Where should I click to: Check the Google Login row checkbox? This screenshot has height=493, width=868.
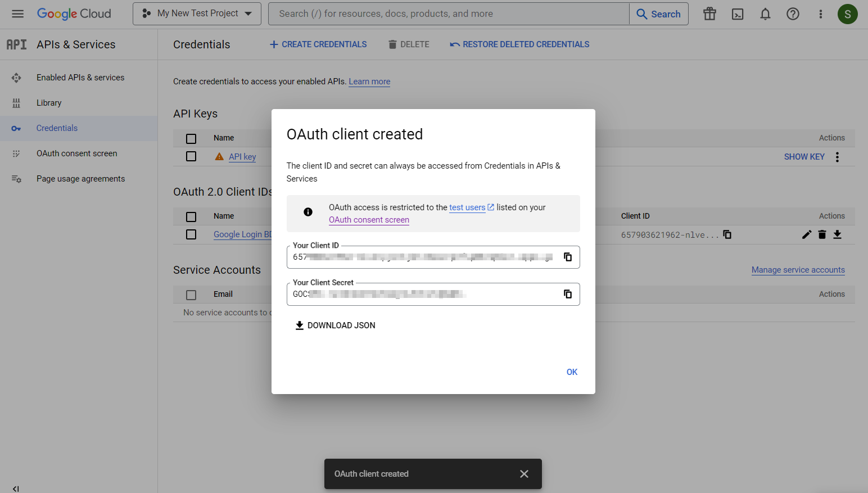[x=191, y=234]
